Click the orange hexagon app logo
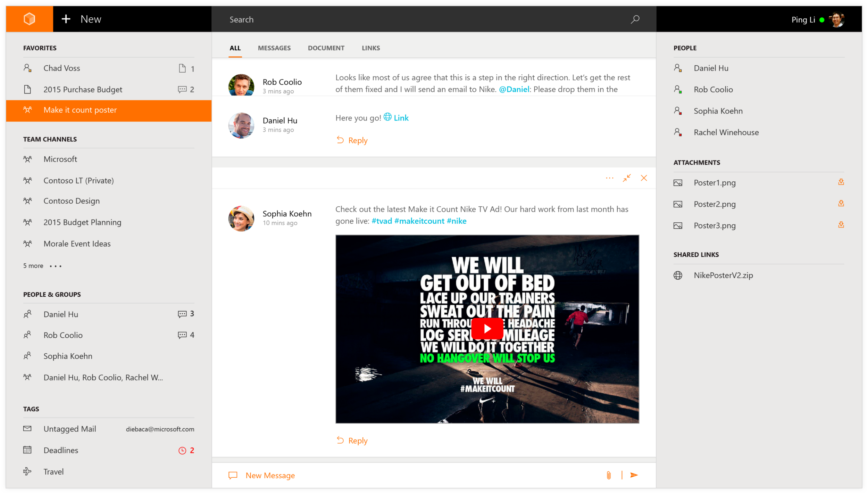The image size is (868, 494). (30, 19)
